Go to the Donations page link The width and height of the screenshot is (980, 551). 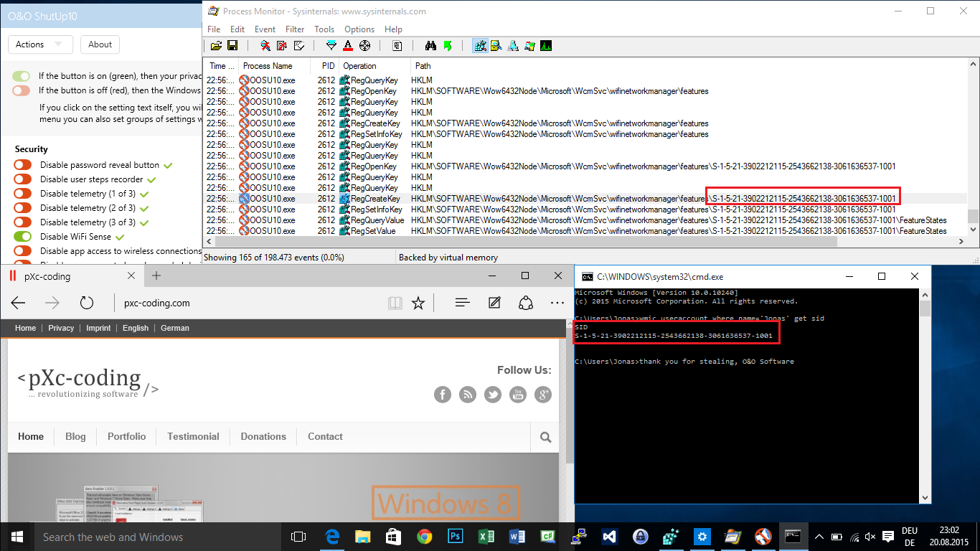[x=263, y=436]
